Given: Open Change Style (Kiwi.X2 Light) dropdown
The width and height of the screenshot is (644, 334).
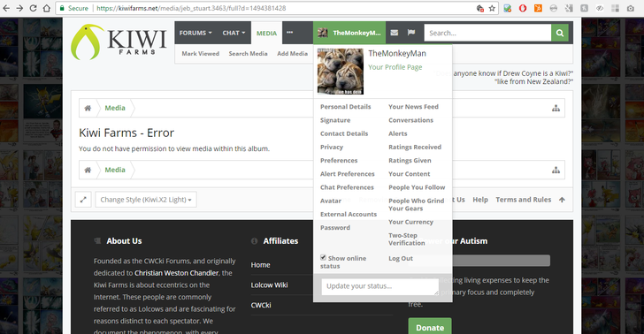Looking at the screenshot, I should click(x=146, y=200).
